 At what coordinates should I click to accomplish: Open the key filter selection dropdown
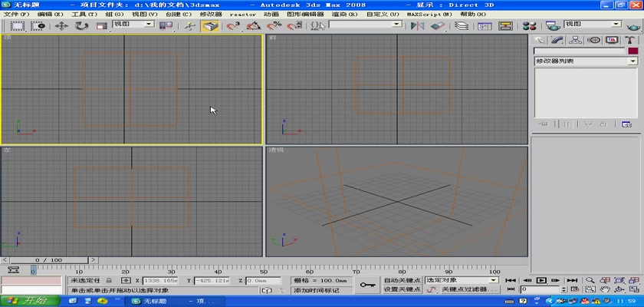(462, 280)
